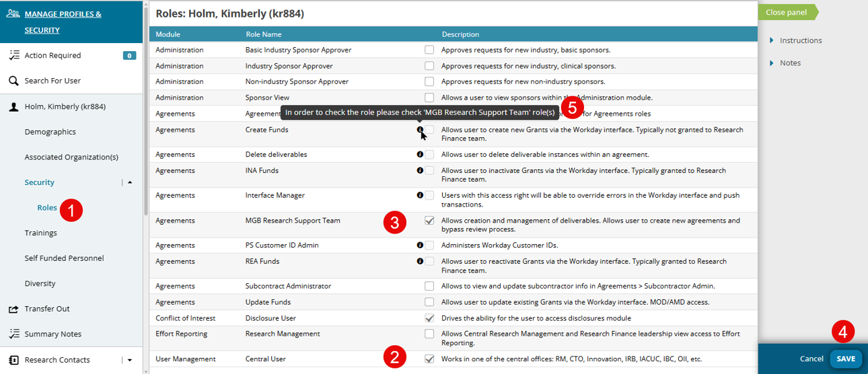
Task: Click the info icon next to Delete deliverables
Action: click(420, 155)
